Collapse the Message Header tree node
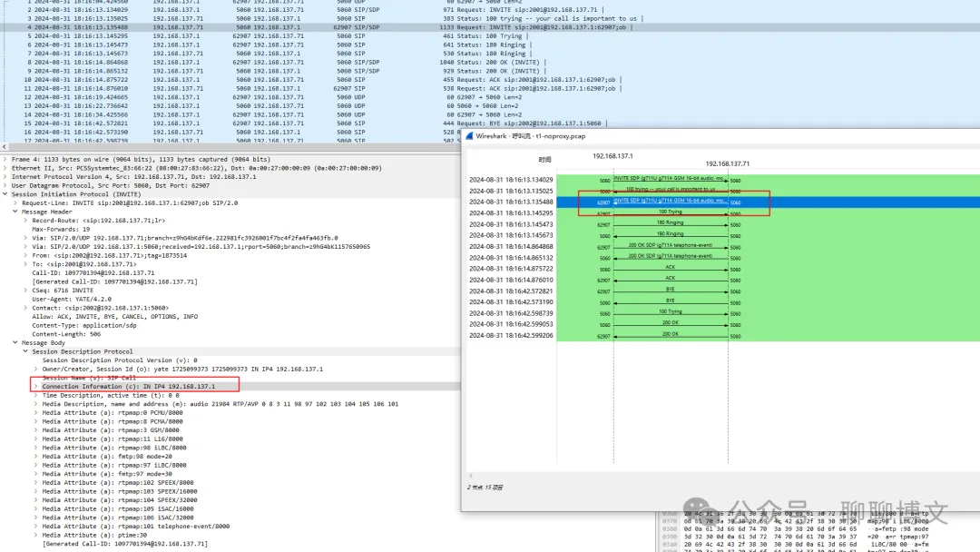The width and height of the screenshot is (980, 552). click(x=15, y=212)
